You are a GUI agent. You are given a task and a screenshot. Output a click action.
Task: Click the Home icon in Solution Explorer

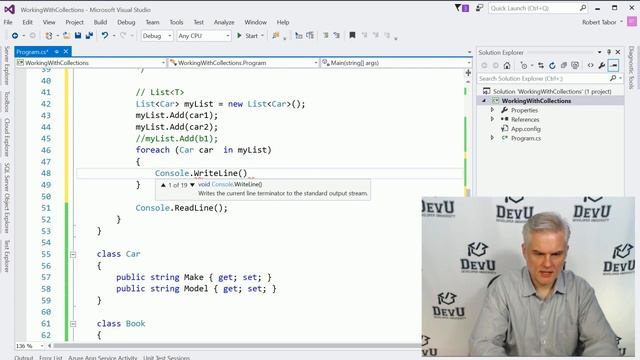coord(507,65)
